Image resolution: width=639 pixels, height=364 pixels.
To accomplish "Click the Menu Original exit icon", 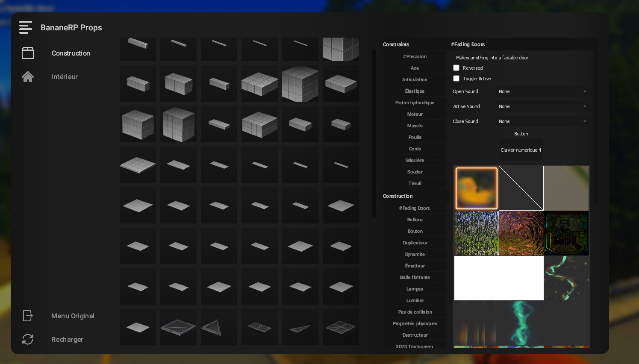I will (x=28, y=316).
